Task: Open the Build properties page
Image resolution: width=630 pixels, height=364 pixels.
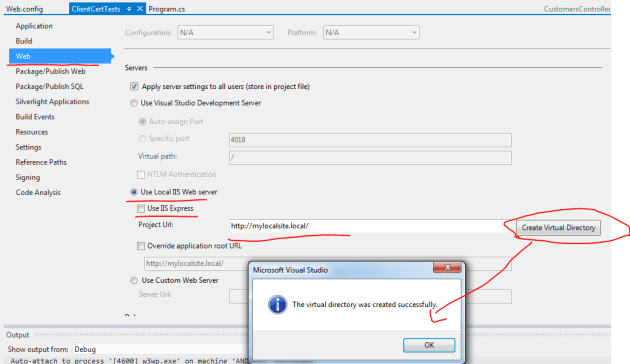Action: [x=24, y=41]
